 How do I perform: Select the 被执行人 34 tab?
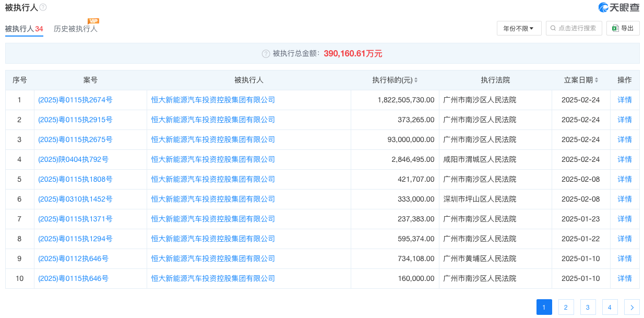[x=24, y=29]
